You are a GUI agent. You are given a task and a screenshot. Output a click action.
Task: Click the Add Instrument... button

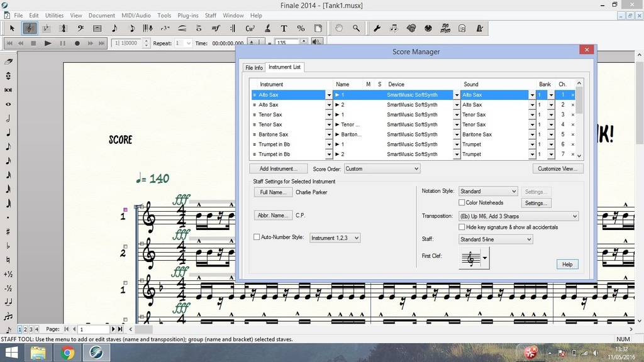278,168
